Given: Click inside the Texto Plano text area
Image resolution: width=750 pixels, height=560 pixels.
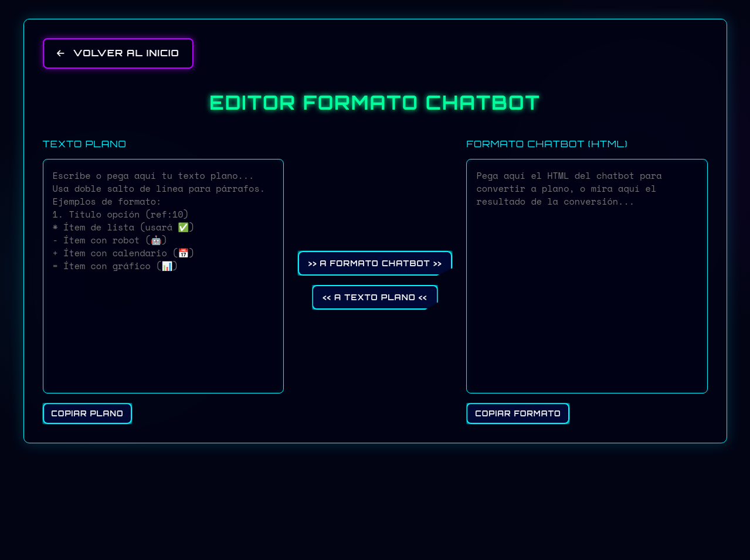Looking at the screenshot, I should (163, 328).
